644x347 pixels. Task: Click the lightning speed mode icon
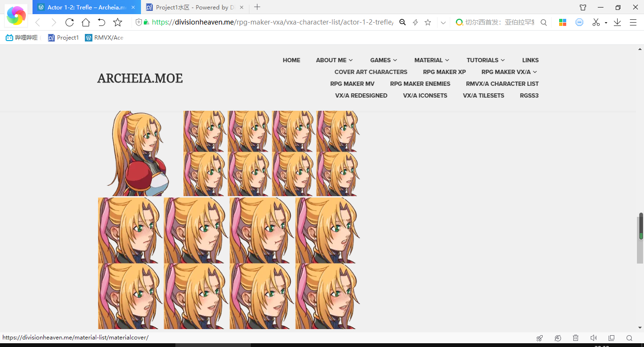coord(415,23)
